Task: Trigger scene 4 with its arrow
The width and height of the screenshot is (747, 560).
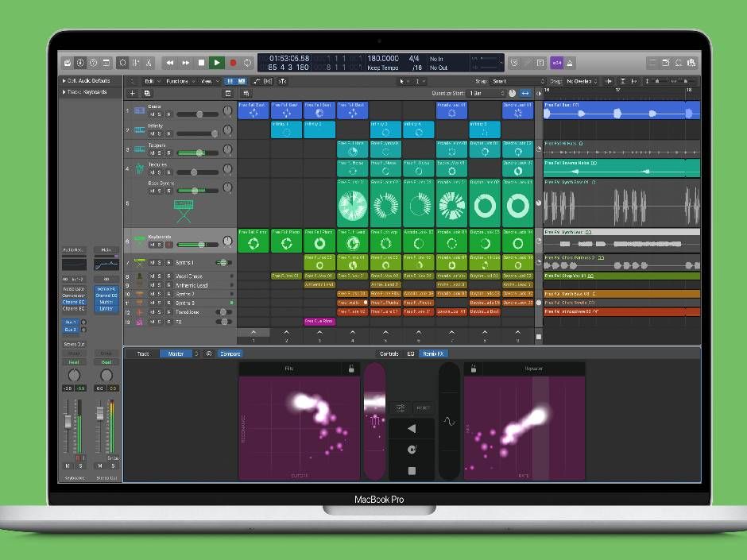Action: [x=353, y=332]
